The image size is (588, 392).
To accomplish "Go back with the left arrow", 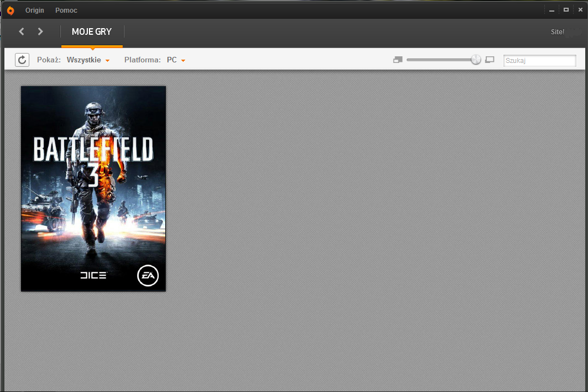I will (22, 31).
